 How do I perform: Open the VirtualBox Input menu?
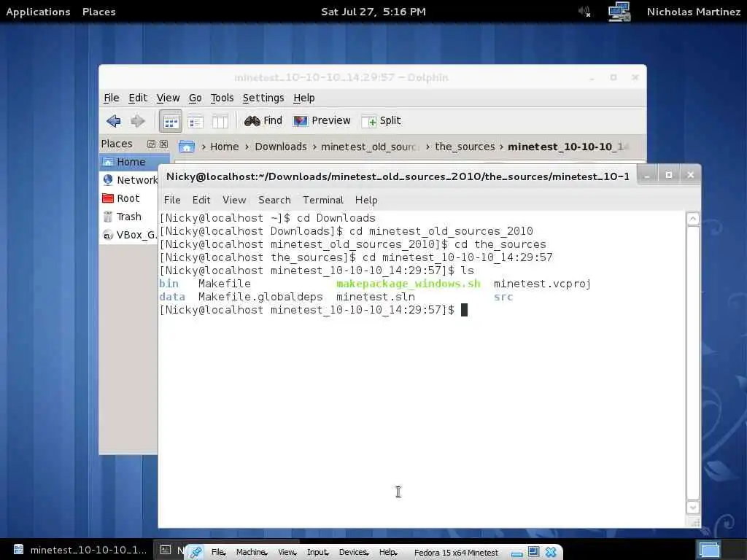pyautogui.click(x=318, y=553)
